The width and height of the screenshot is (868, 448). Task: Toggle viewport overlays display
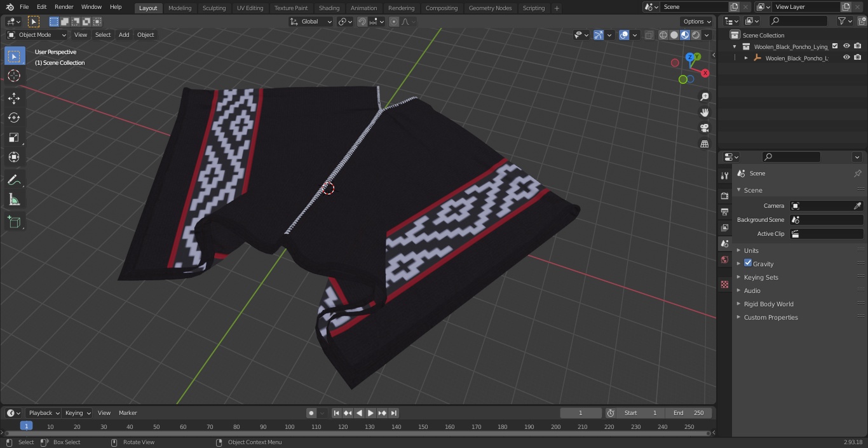(624, 35)
